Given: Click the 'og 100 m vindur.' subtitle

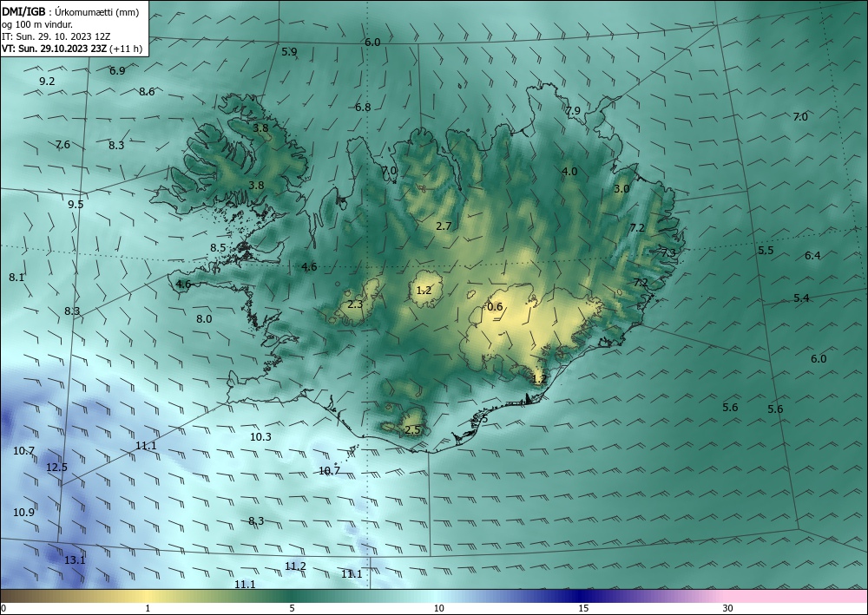Looking at the screenshot, I should click(37, 24).
